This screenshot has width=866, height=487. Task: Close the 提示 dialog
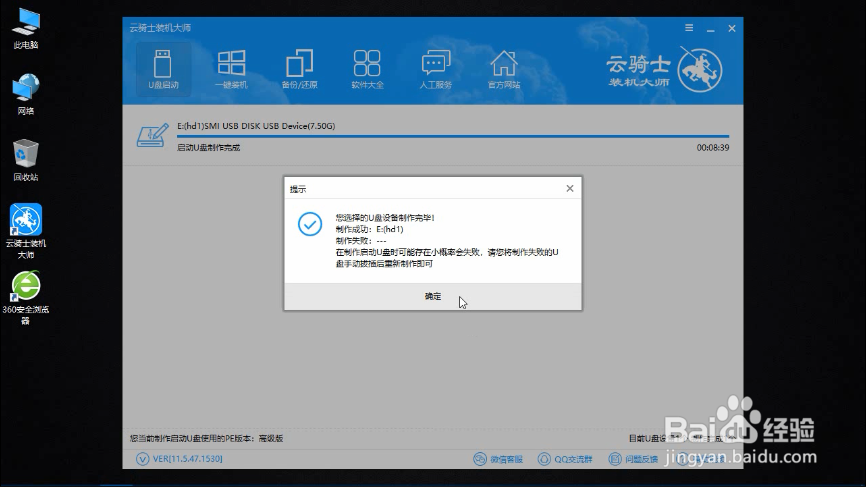pos(570,188)
